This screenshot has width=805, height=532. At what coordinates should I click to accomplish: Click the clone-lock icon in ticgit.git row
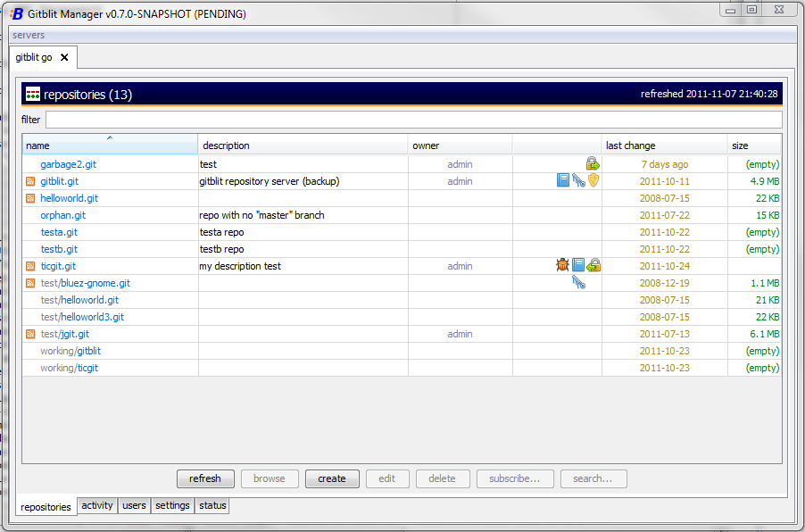(593, 265)
